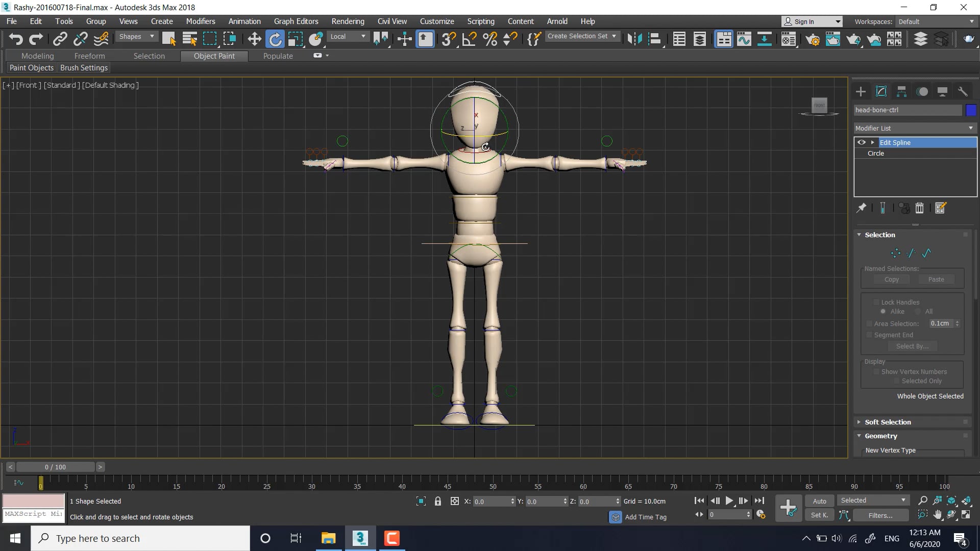
Task: Select the Select and Link tool
Action: pos(60,39)
